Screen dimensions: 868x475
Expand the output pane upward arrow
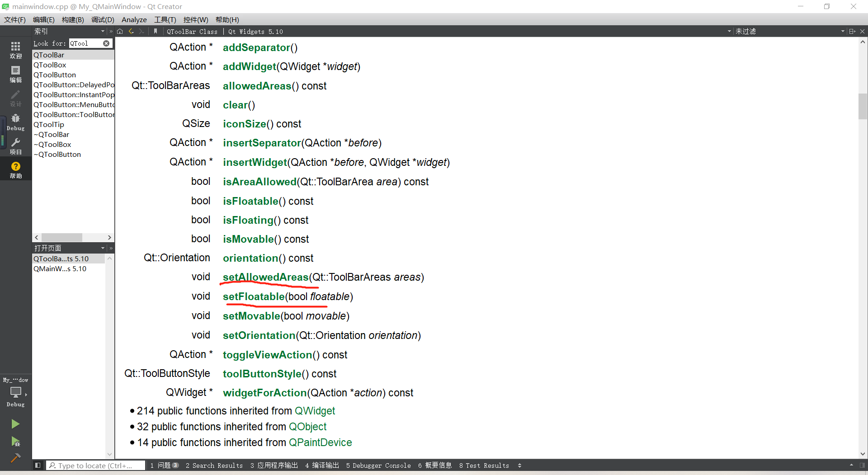[x=851, y=465]
